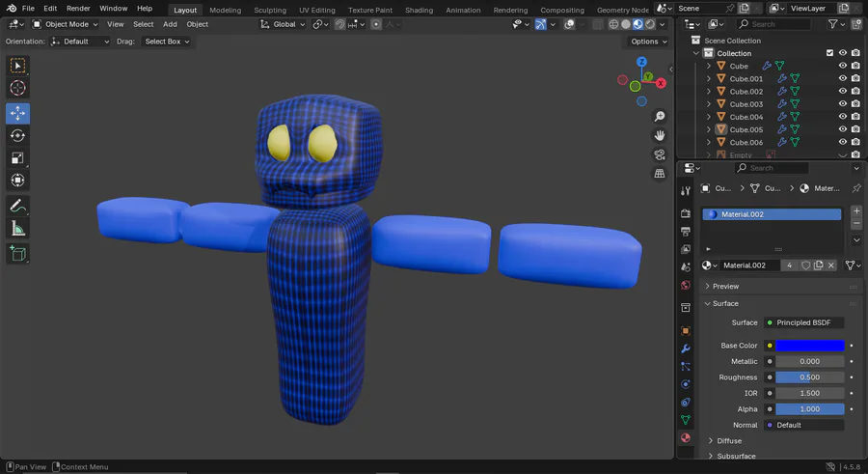Open the viewport Add menu
Screen dimensions: 868x474
click(x=170, y=24)
